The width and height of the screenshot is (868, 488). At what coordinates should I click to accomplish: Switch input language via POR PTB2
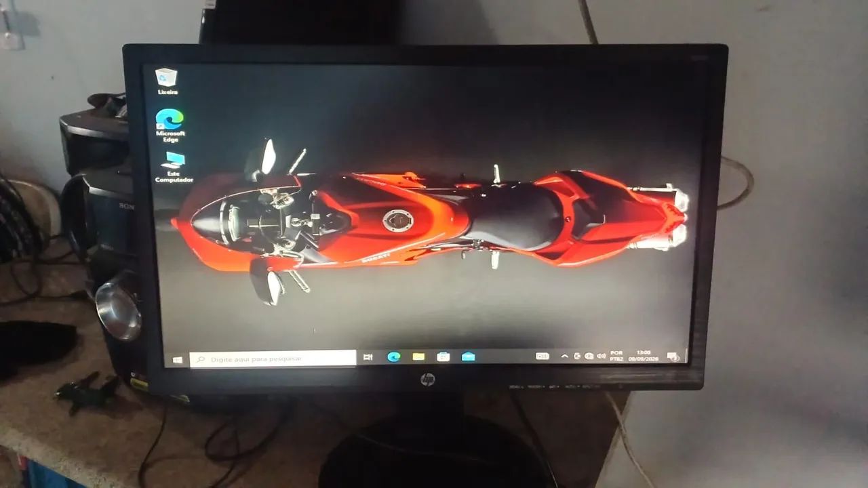pyautogui.click(x=616, y=355)
